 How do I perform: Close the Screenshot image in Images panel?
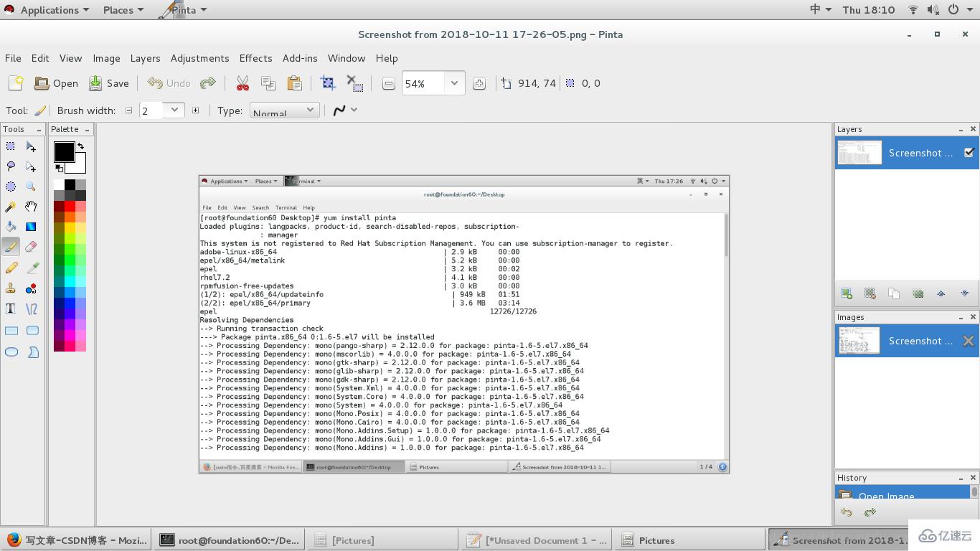pos(969,341)
